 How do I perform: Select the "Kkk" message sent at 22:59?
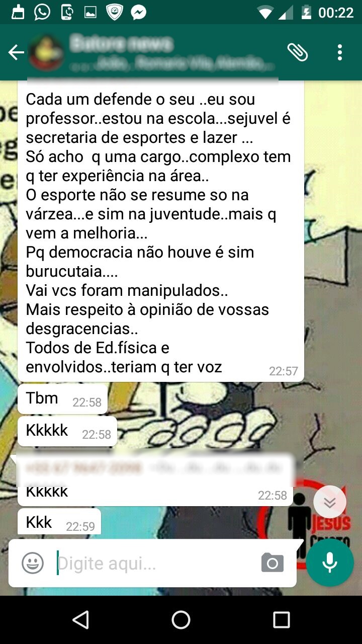tap(59, 522)
